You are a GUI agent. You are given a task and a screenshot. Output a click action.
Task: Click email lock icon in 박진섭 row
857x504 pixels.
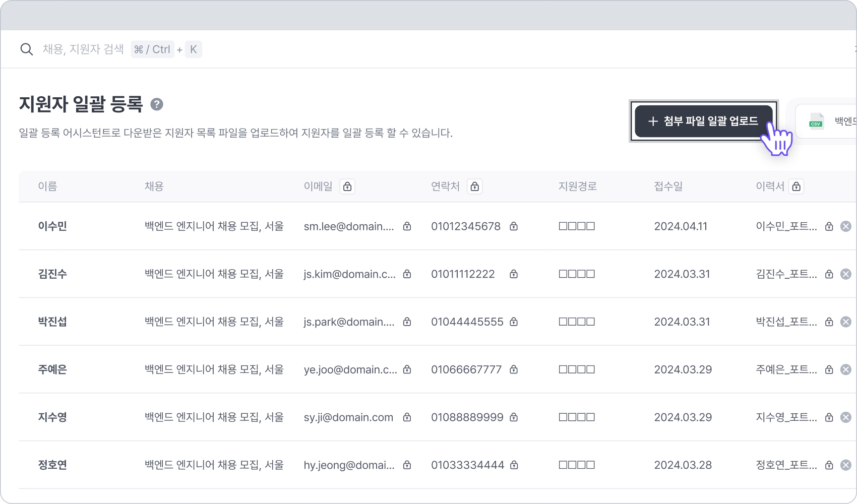[x=407, y=322]
